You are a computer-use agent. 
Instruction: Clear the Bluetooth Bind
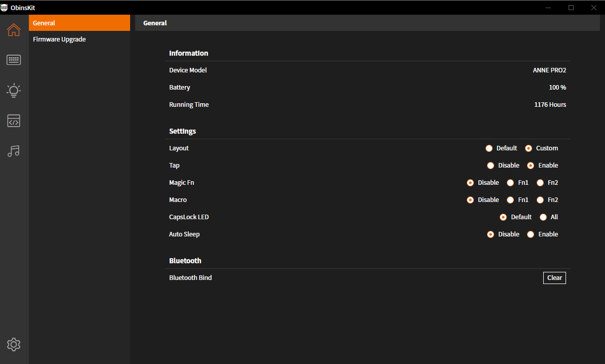click(554, 278)
